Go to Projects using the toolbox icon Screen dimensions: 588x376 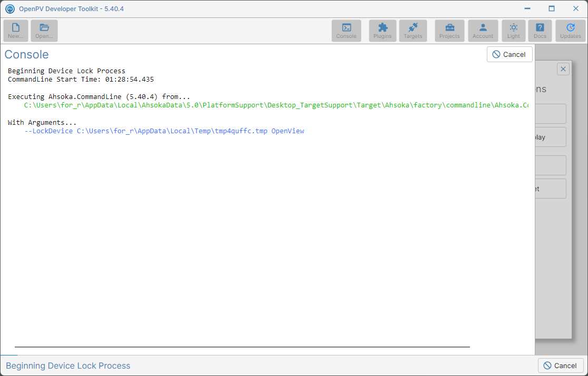[449, 31]
